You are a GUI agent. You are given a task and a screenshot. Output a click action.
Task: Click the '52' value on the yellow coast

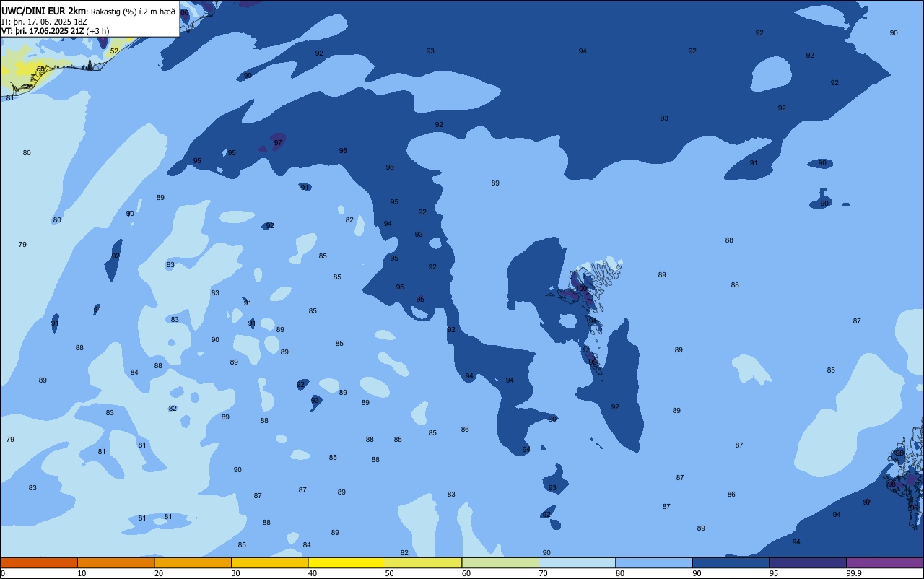click(114, 51)
